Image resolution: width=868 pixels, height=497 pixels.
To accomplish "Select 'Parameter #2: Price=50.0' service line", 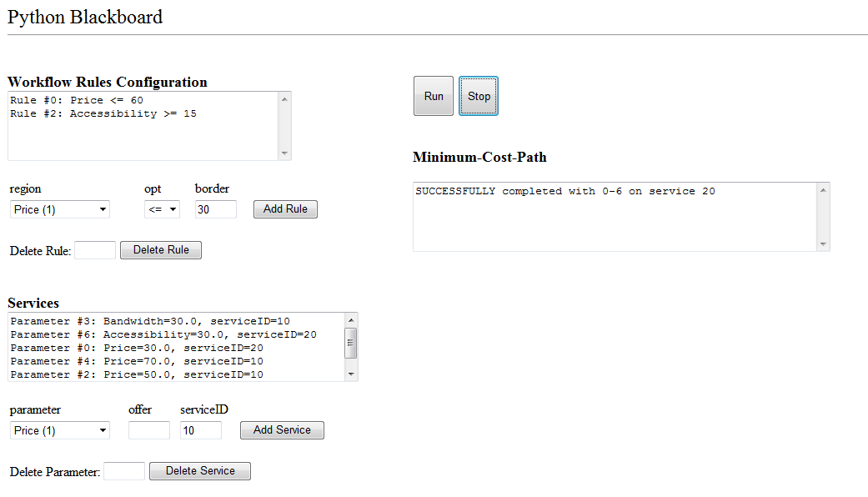I will [137, 374].
